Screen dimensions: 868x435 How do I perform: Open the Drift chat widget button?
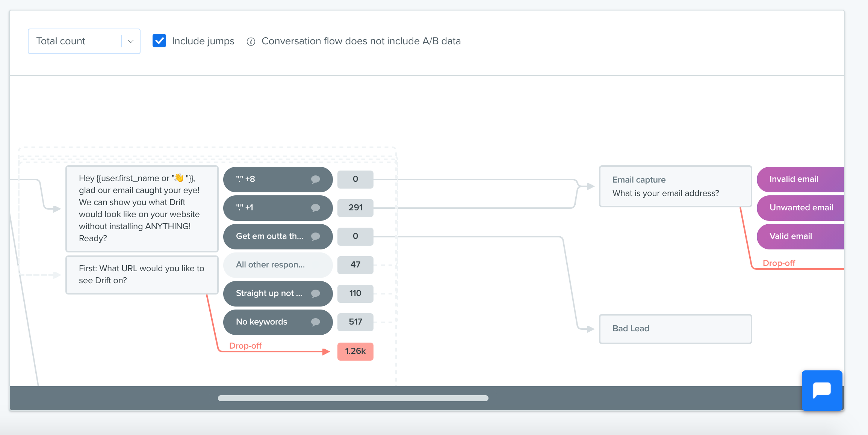tap(822, 390)
